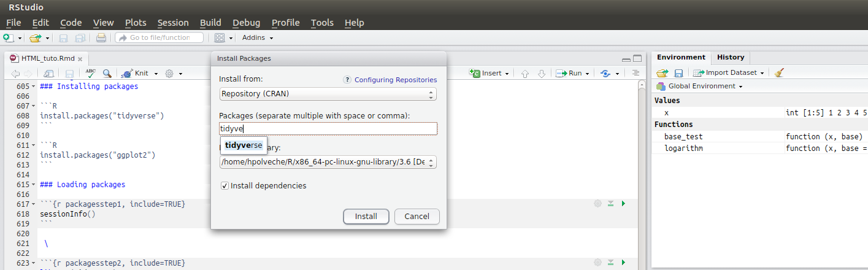
Task: Open the Knit options dropdown arrow
Action: [x=156, y=74]
